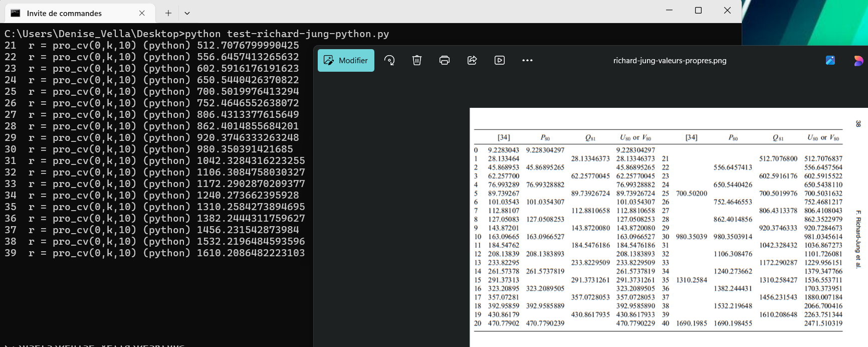Image resolution: width=868 pixels, height=347 pixels.
Task: Delete the image using the trash icon
Action: point(417,60)
